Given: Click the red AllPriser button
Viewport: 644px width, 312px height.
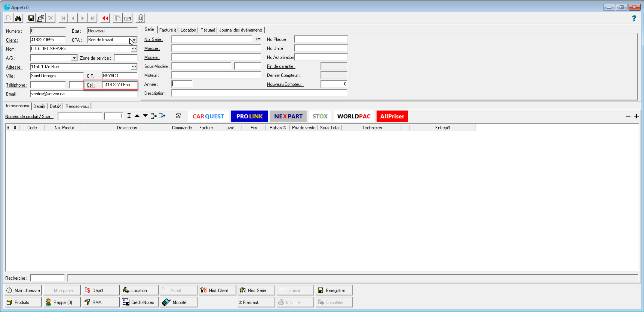Looking at the screenshot, I should [x=392, y=116].
